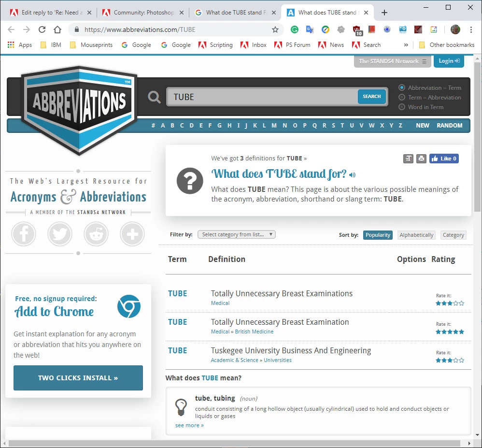Click the Abbreviations shield logo

[79, 110]
